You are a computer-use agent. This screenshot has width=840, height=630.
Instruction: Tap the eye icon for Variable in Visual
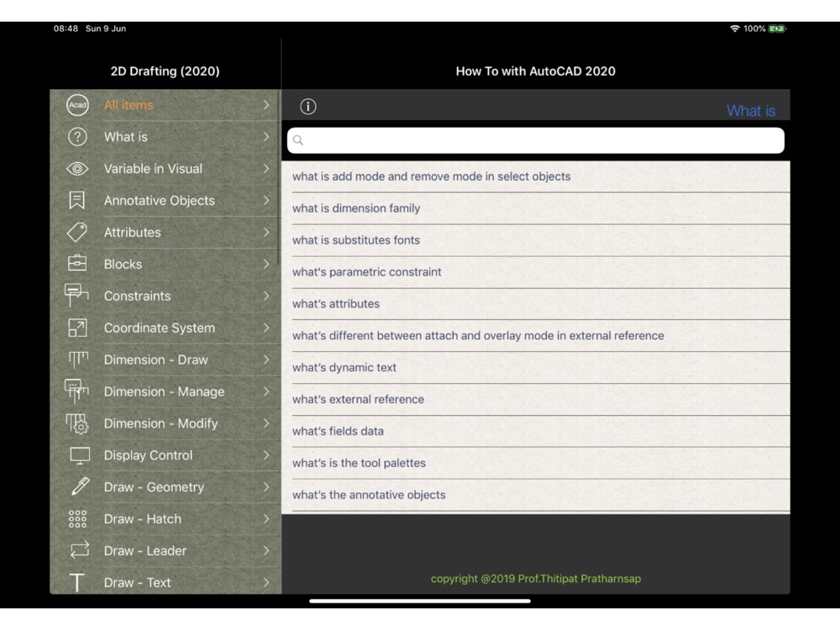tap(77, 169)
